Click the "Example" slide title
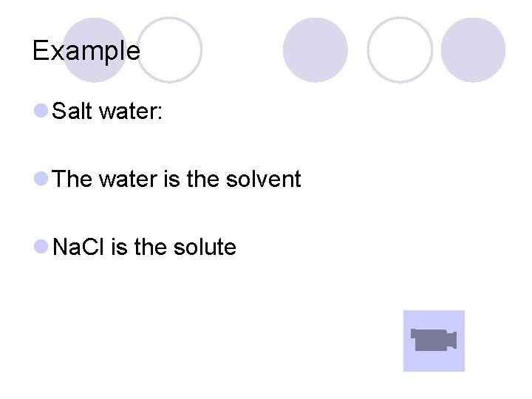 coord(86,51)
